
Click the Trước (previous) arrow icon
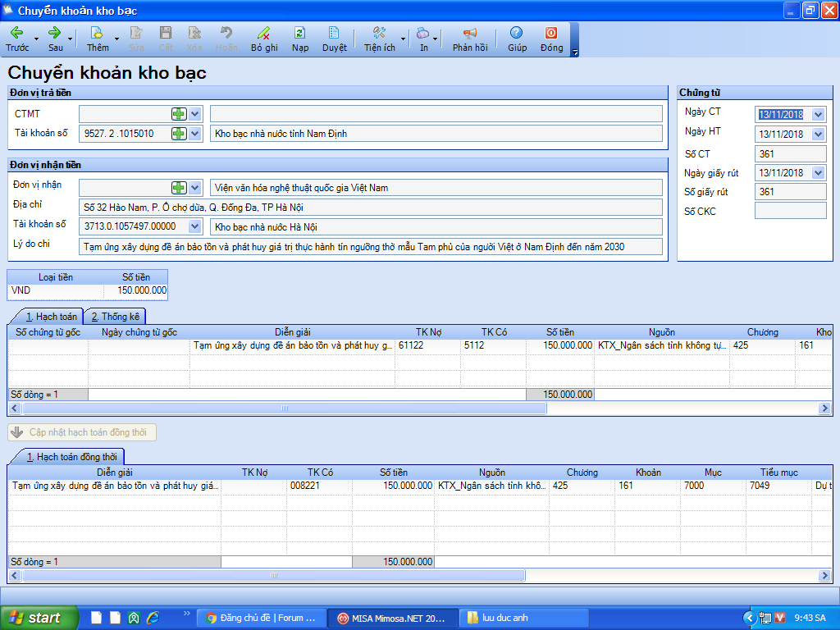click(16, 33)
